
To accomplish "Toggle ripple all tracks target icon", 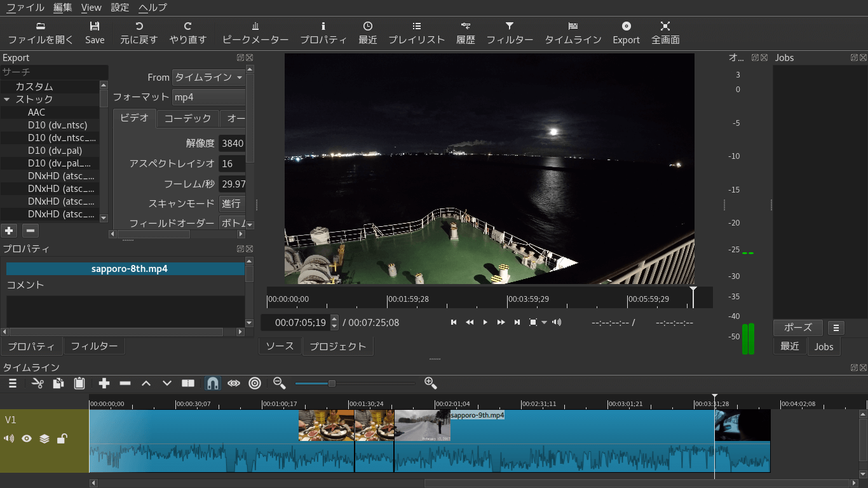I will tap(255, 383).
